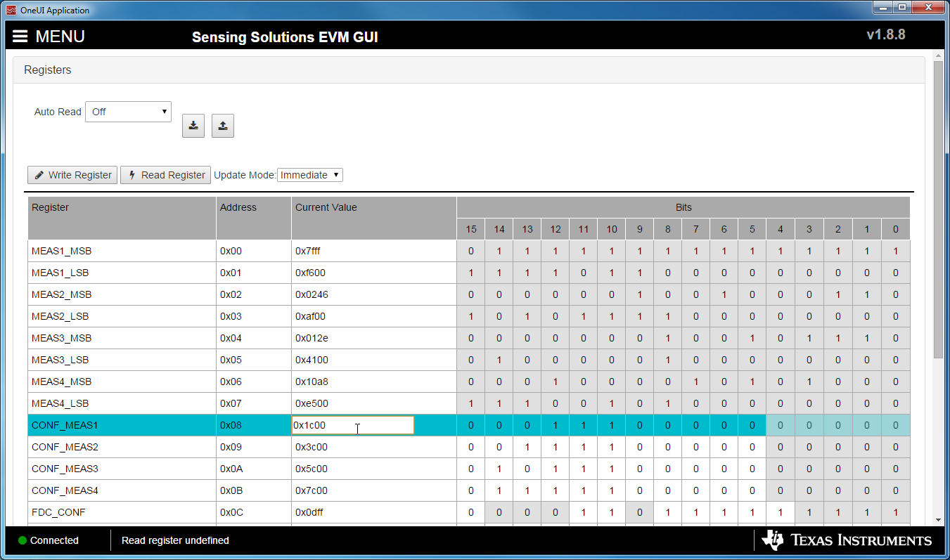Toggle bit 11 of CONF_MEAS1 register

(584, 425)
